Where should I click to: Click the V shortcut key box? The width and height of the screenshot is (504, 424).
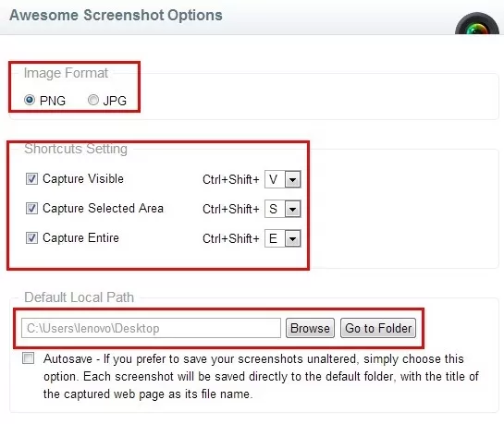(275, 179)
